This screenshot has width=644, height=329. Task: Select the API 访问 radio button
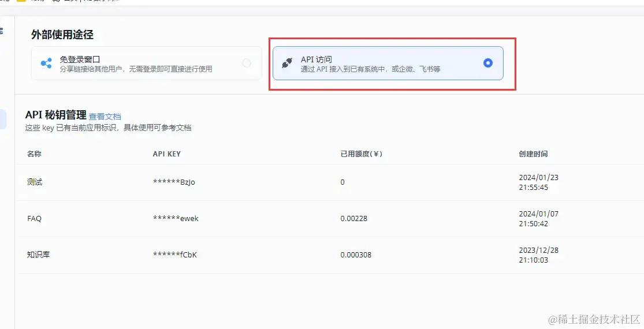pos(488,63)
